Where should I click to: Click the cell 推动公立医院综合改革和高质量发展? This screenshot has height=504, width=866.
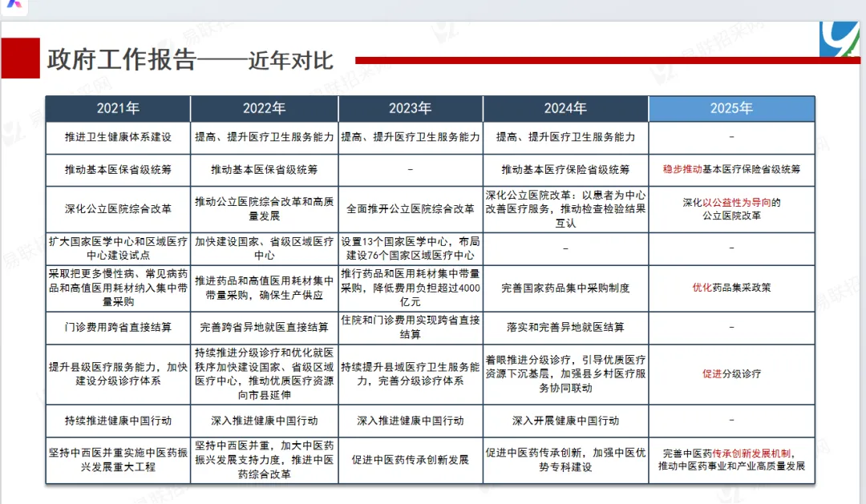click(264, 209)
